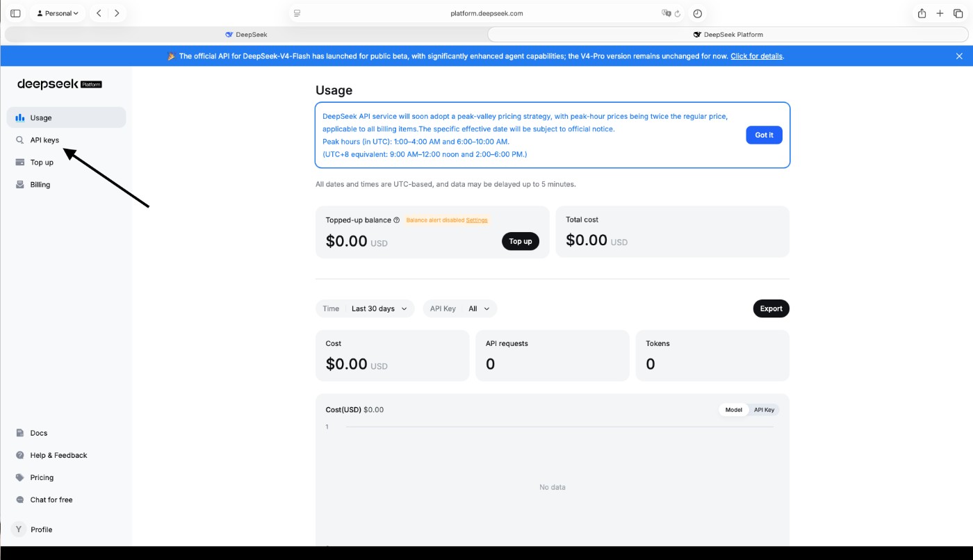Click the Topped-up balance help icon
The width and height of the screenshot is (973, 560).
pyautogui.click(x=397, y=220)
